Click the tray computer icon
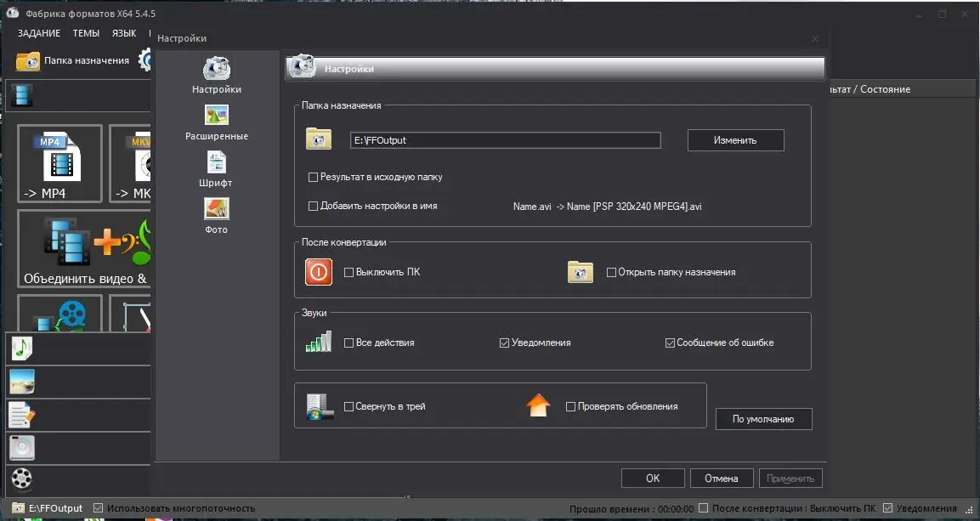The width and height of the screenshot is (980, 521). [320, 406]
